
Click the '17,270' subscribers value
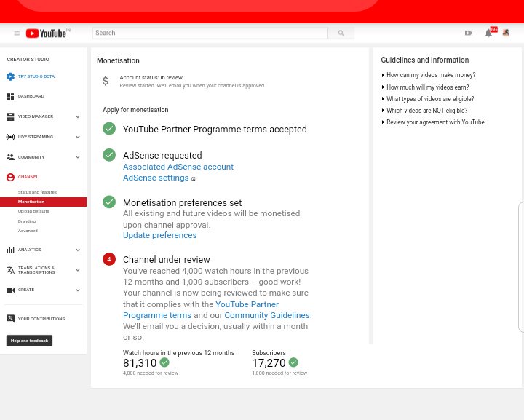(269, 363)
